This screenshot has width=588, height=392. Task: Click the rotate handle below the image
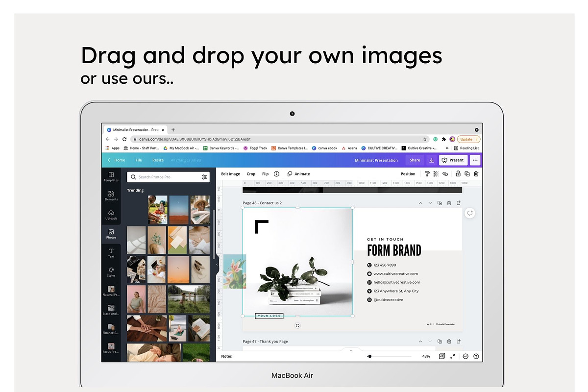pos(297,325)
